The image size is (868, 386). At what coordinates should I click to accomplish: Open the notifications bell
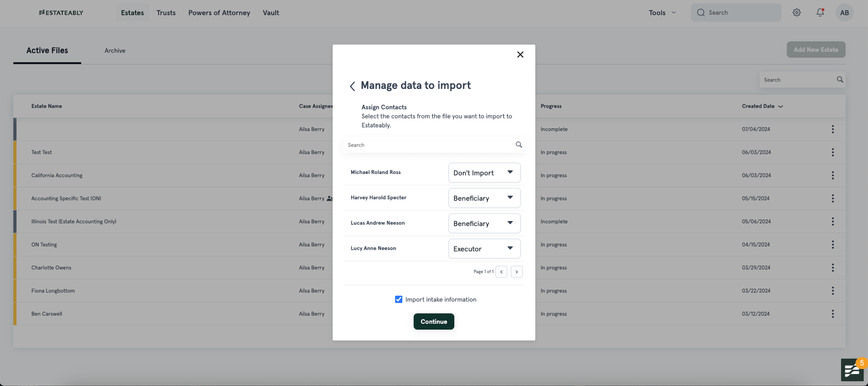tap(820, 13)
